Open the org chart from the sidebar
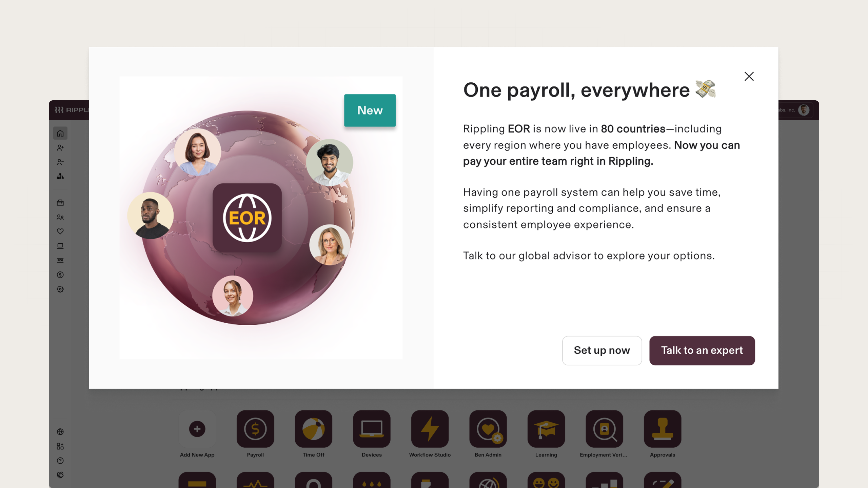Screen dimensions: 868x488 60,176
